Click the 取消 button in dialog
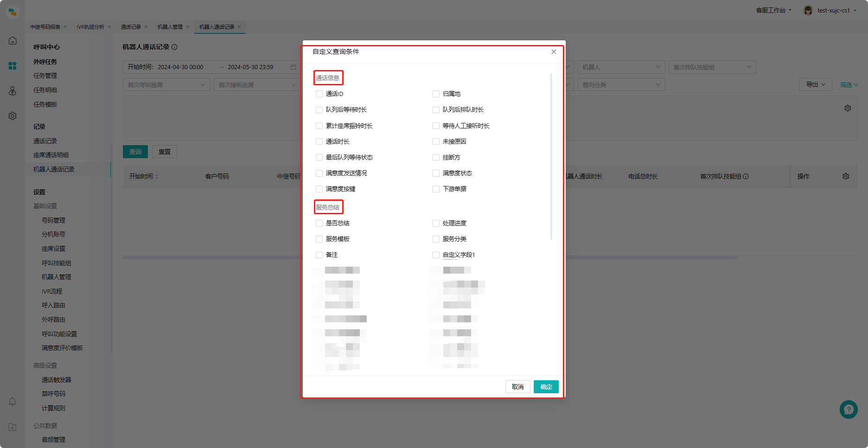The image size is (868, 448). coord(517,387)
